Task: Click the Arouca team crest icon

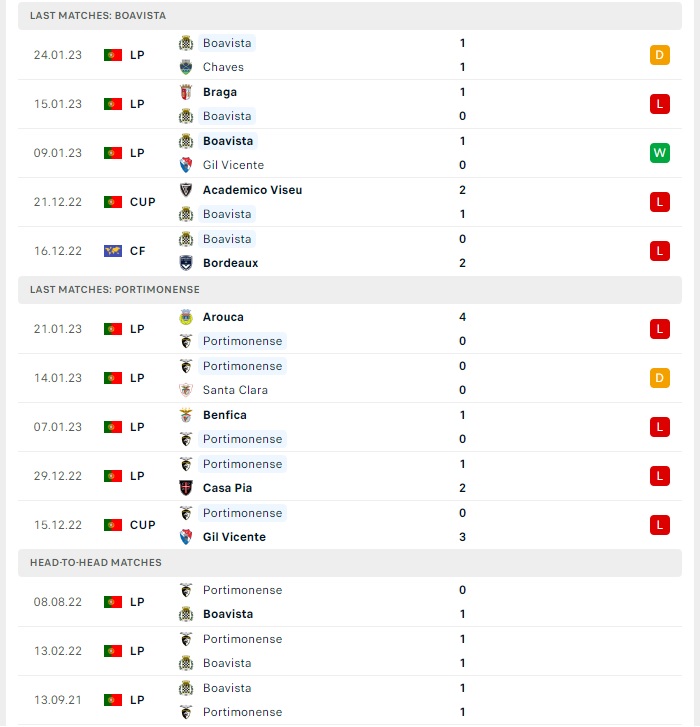Action: coord(186,317)
